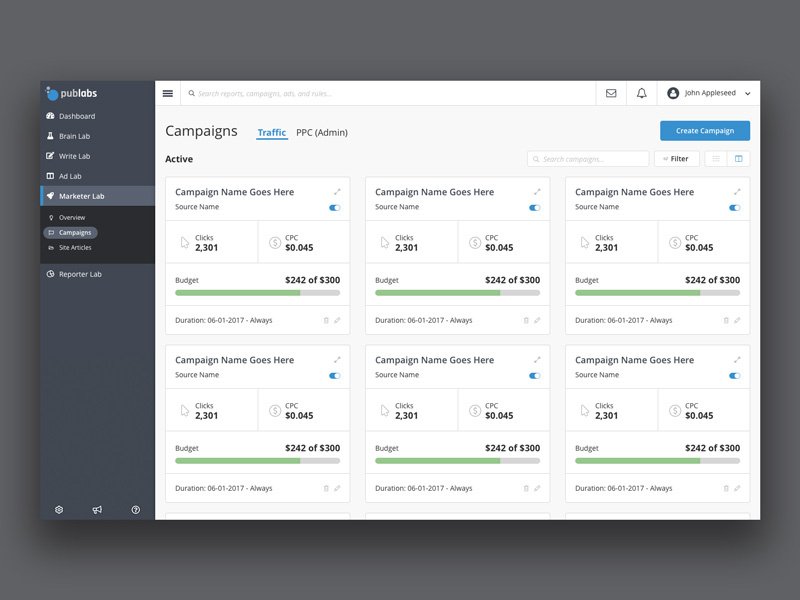The height and width of the screenshot is (600, 800).
Task: Expand the top-left campaign card
Action: pyautogui.click(x=337, y=192)
